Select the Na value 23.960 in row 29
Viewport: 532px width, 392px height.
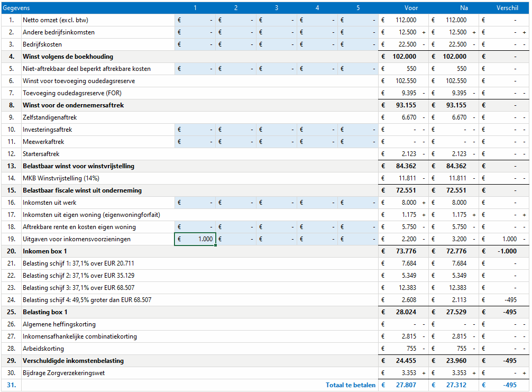[456, 361]
